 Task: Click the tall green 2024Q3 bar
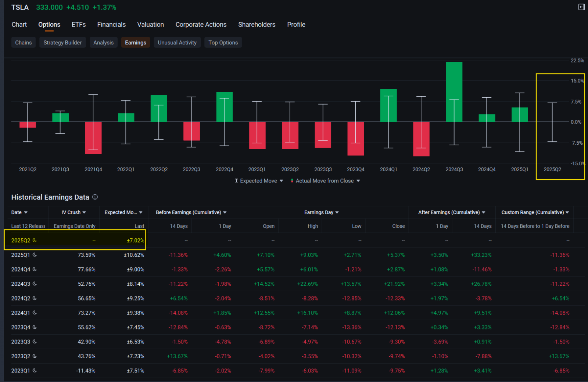(x=454, y=92)
